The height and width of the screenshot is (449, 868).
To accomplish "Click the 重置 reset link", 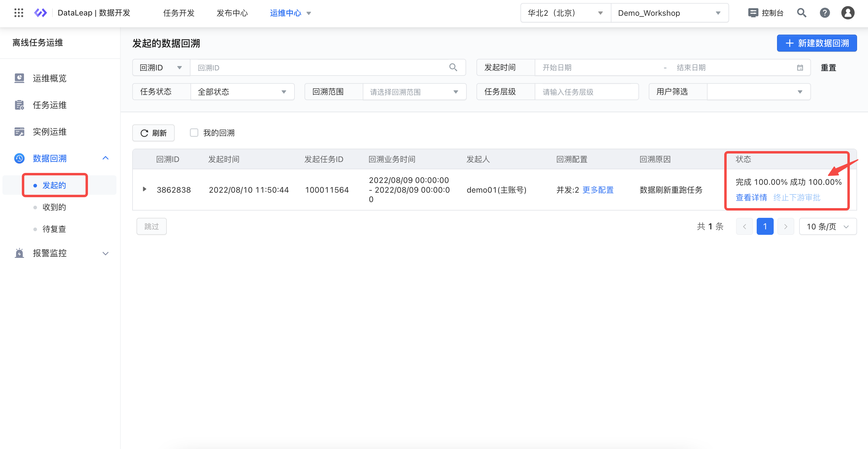I will [828, 67].
